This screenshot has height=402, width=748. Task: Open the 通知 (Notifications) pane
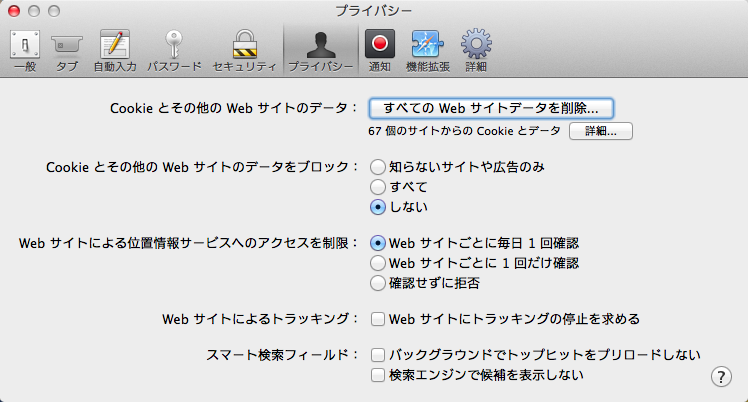tap(380, 51)
